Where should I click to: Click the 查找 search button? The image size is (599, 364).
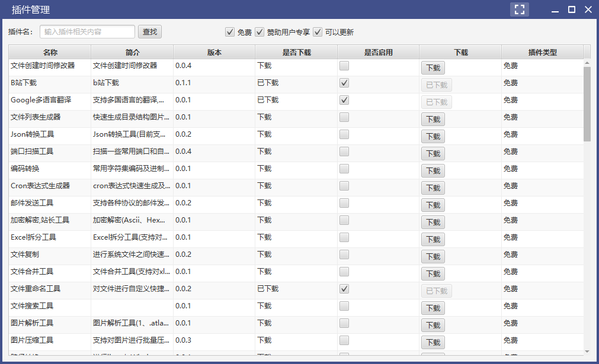(150, 32)
